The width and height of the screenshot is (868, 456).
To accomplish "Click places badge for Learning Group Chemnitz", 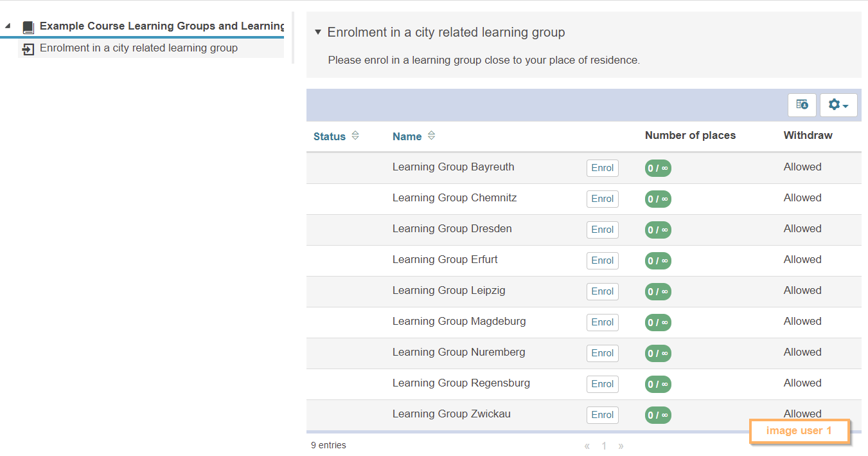I will 657,199.
